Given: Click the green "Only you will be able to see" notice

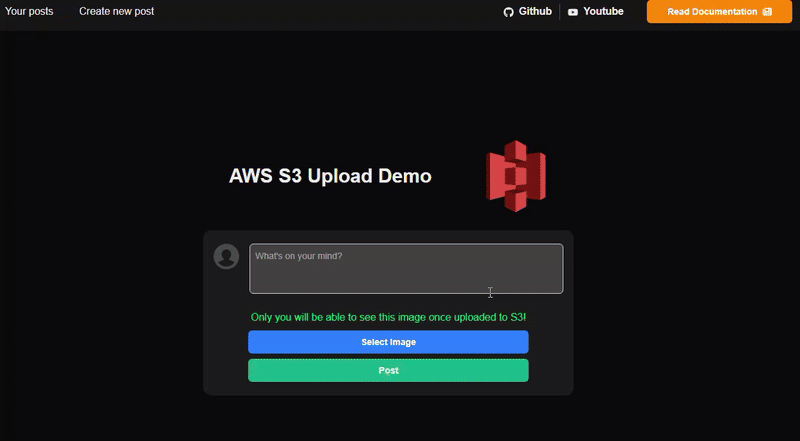Looking at the screenshot, I should [x=388, y=317].
